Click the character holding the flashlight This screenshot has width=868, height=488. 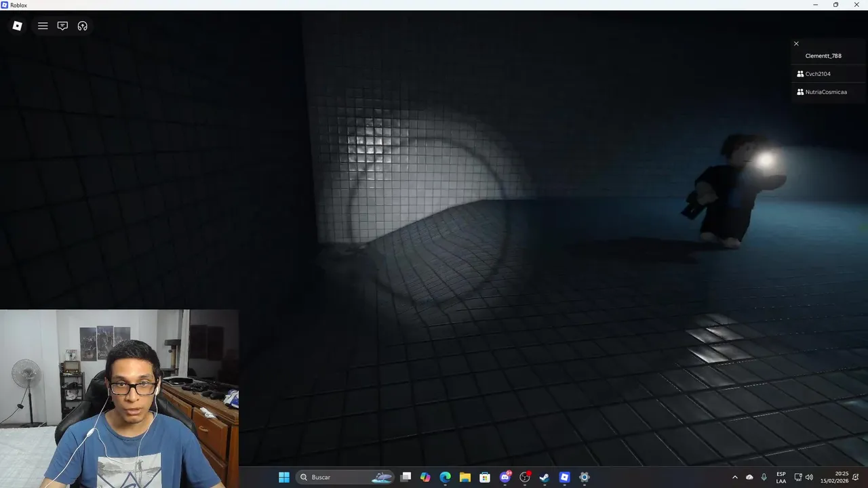(x=732, y=191)
